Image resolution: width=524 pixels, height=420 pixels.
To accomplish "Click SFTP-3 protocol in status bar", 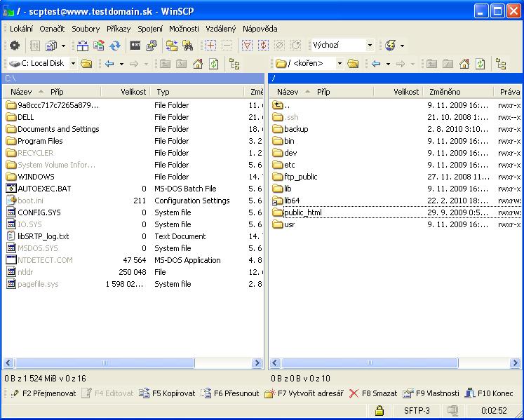I will pyautogui.click(x=417, y=410).
